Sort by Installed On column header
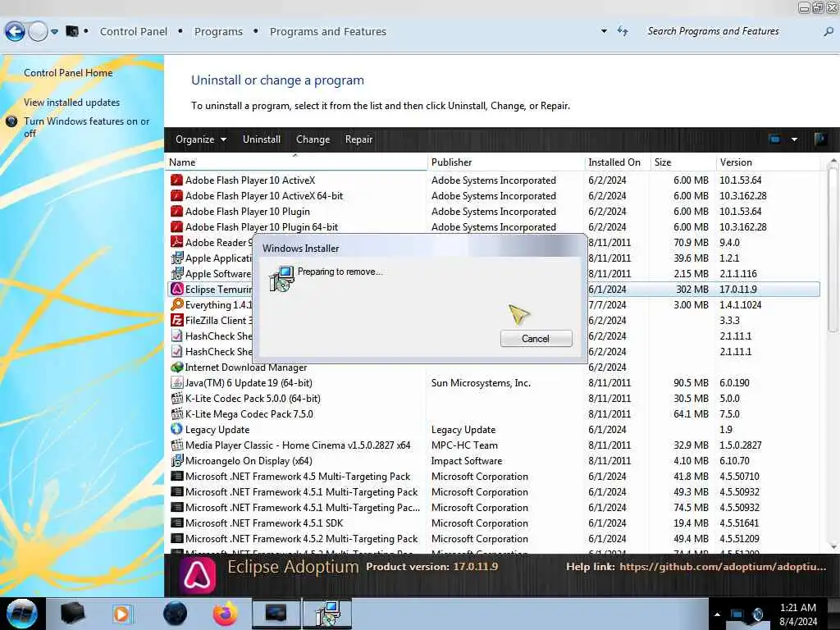Image resolution: width=840 pixels, height=630 pixels. click(x=618, y=162)
